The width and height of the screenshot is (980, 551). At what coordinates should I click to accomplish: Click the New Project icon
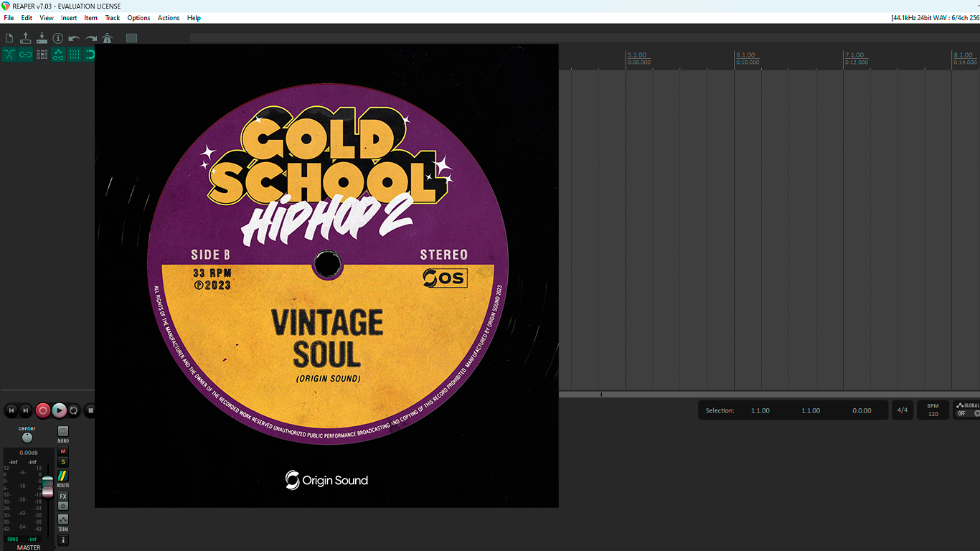coord(9,38)
